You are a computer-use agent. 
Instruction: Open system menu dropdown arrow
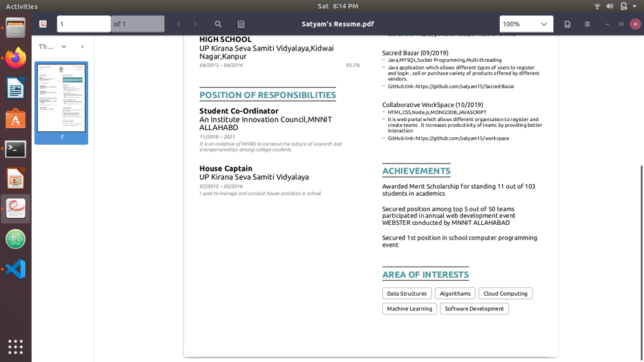(x=634, y=6)
